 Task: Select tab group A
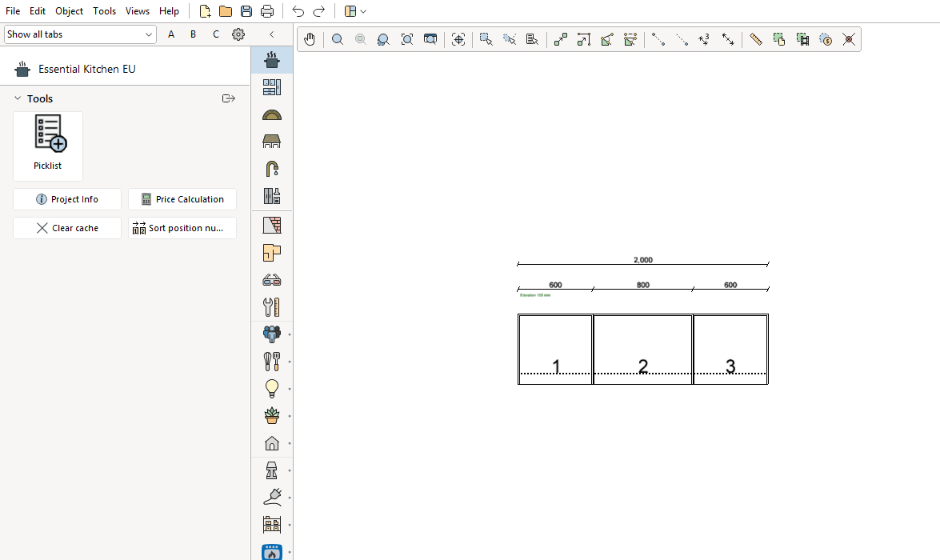(171, 34)
